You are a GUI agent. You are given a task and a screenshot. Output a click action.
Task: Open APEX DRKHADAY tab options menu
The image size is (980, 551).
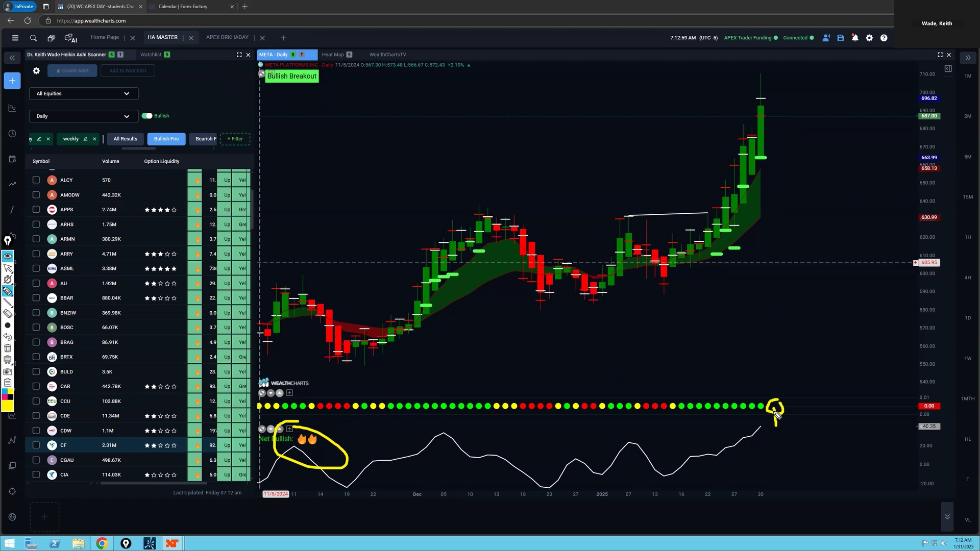coord(254,38)
